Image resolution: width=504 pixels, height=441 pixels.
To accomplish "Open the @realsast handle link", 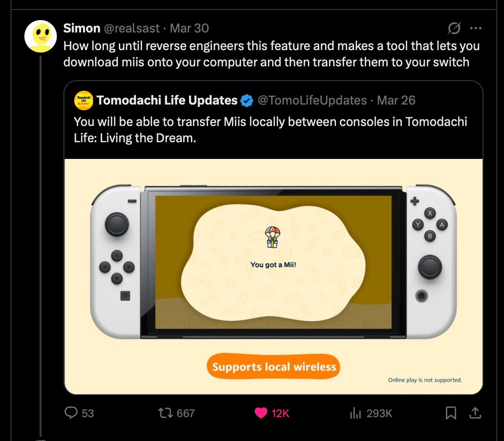I will (130, 28).
